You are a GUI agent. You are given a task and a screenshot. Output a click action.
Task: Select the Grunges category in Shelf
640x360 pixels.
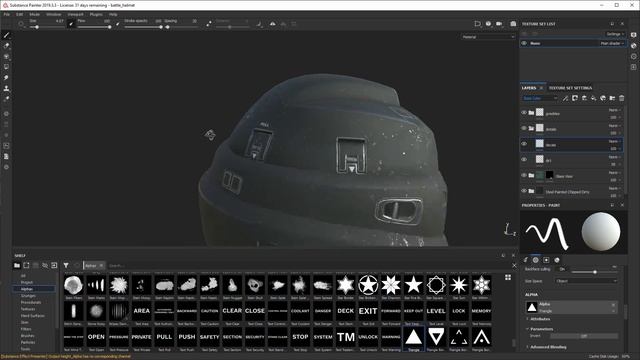point(28,296)
